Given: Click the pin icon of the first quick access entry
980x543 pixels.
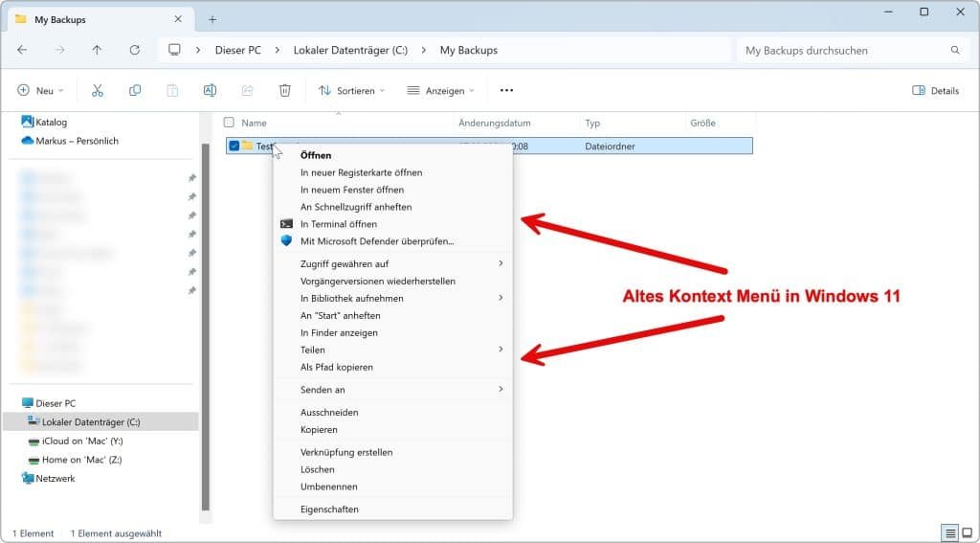Looking at the screenshot, I should (x=191, y=178).
